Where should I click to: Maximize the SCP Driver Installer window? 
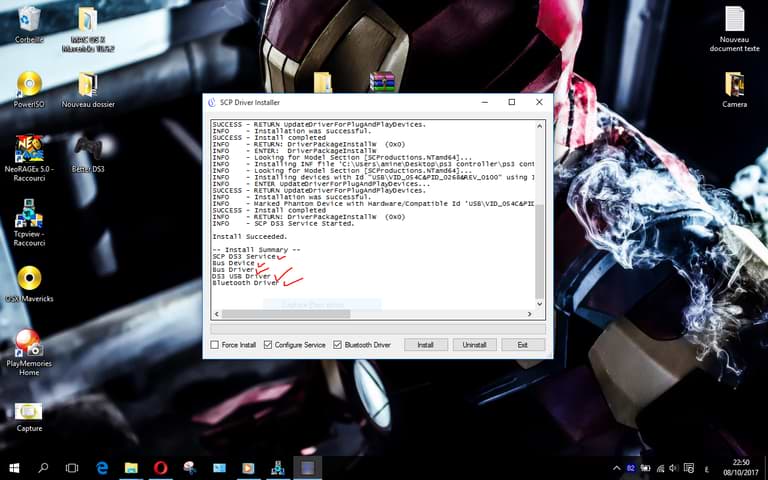pos(512,102)
